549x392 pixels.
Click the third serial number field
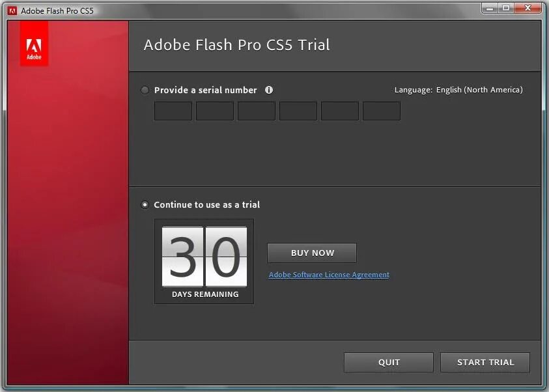[x=257, y=111]
